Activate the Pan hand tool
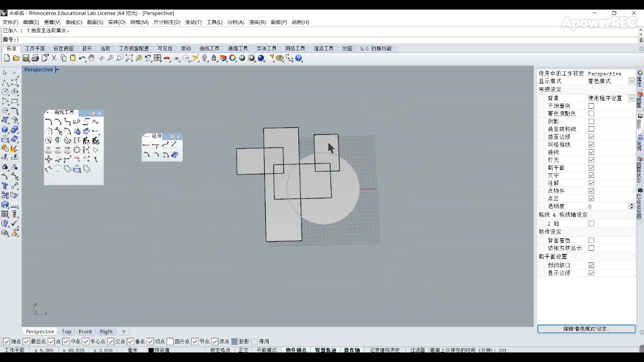Screen dimensions: 644x362 pyautogui.click(x=91, y=58)
